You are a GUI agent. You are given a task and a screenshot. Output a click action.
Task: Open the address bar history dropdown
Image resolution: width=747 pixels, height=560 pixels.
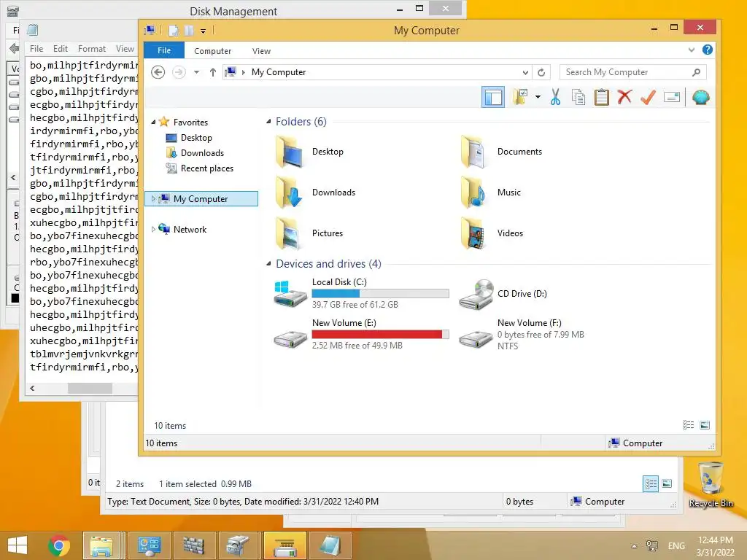(x=525, y=72)
